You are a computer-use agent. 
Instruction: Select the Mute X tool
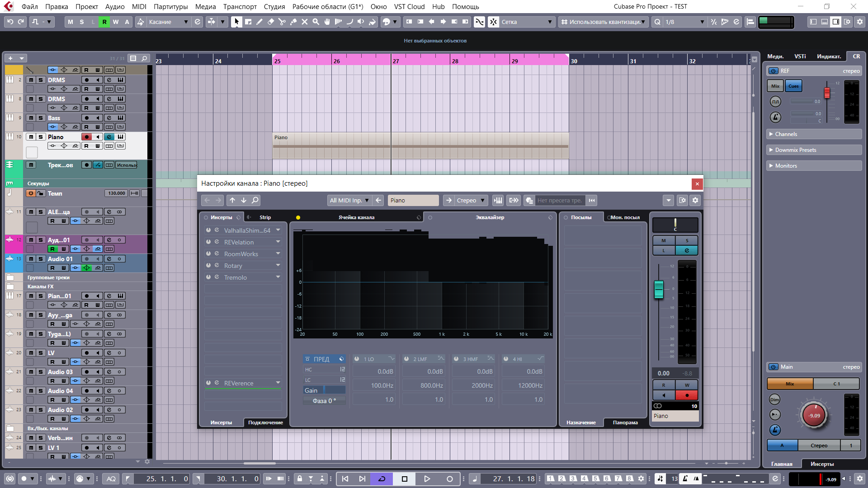click(x=305, y=22)
